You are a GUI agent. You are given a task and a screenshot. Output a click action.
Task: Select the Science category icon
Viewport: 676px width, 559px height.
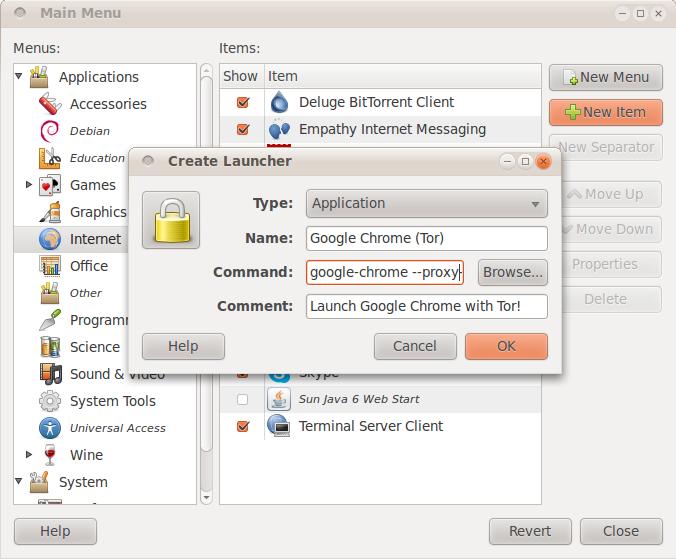[50, 347]
